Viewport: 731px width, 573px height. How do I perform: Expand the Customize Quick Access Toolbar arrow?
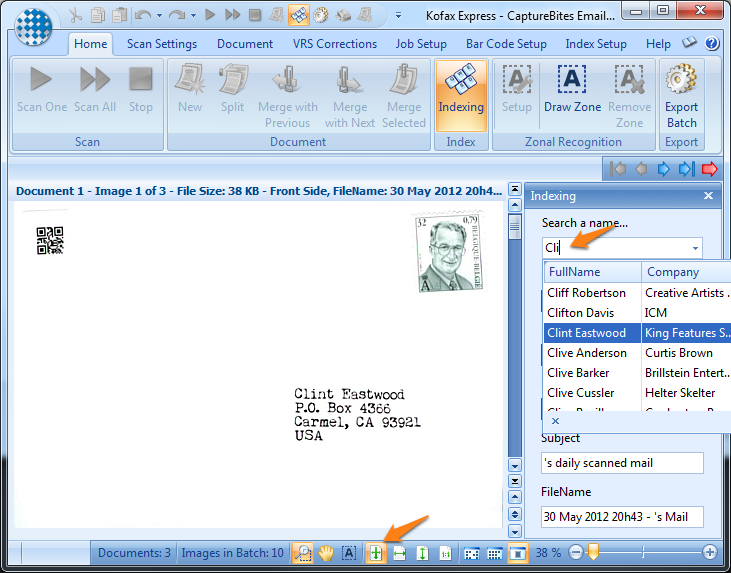(x=399, y=15)
